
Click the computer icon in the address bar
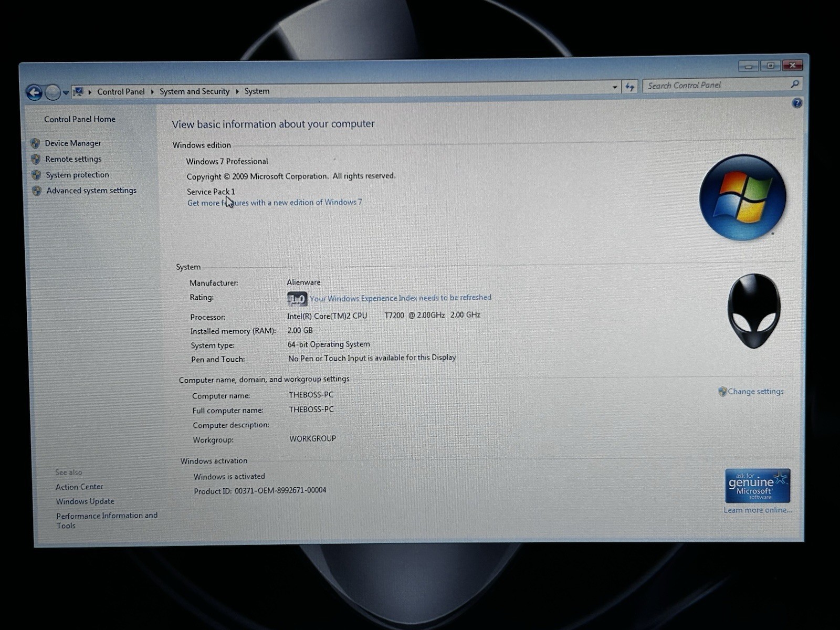coord(78,91)
